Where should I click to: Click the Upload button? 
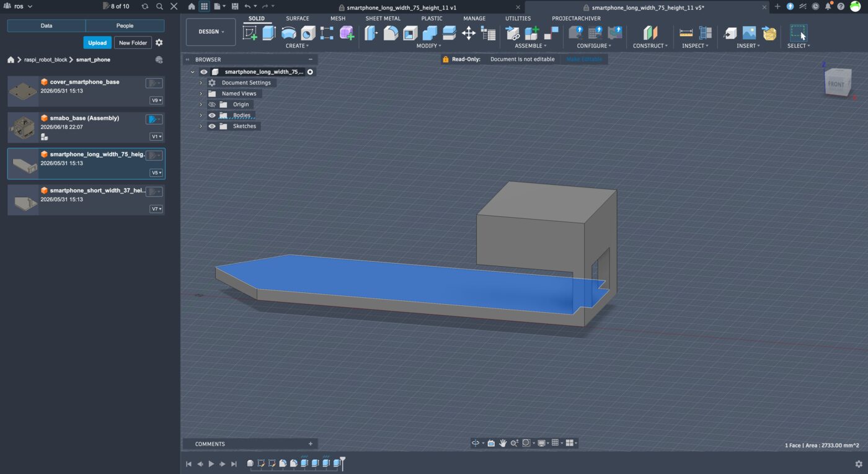pyautogui.click(x=97, y=43)
